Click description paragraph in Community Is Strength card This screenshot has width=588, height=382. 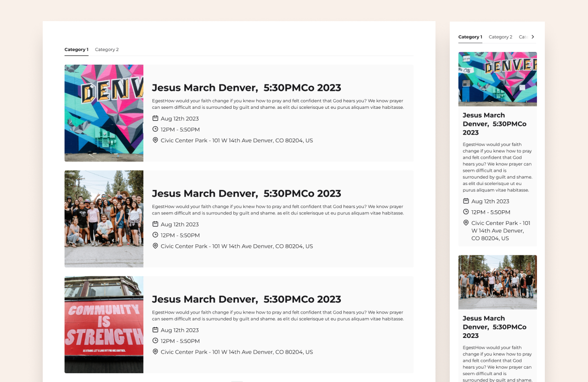(278, 315)
